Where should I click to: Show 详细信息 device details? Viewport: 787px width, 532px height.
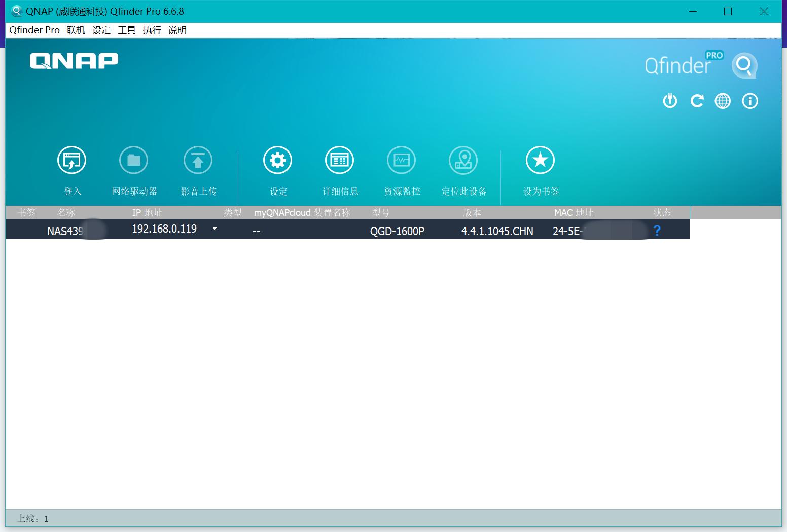[340, 160]
